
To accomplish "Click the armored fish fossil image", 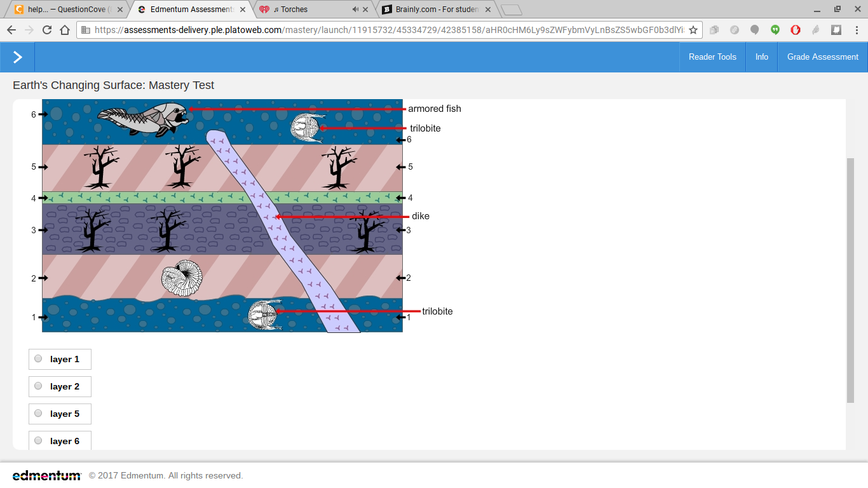I will 143,119.
